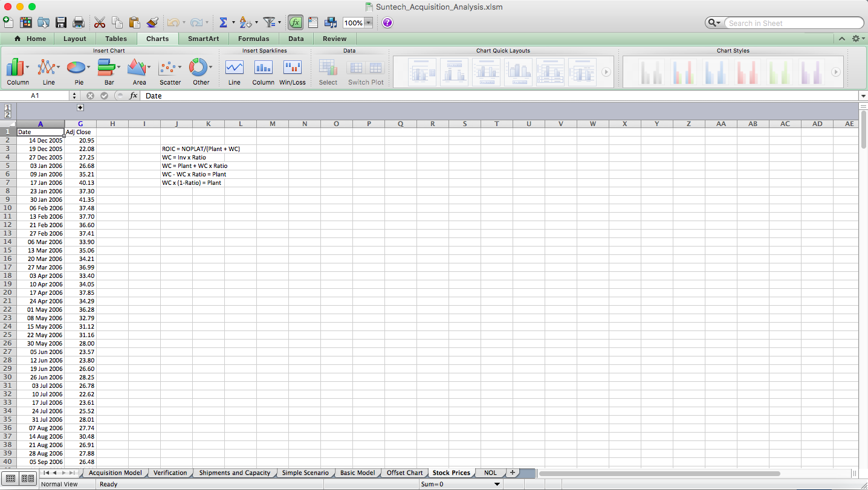Collapse the ribbon with the chevron

point(841,38)
